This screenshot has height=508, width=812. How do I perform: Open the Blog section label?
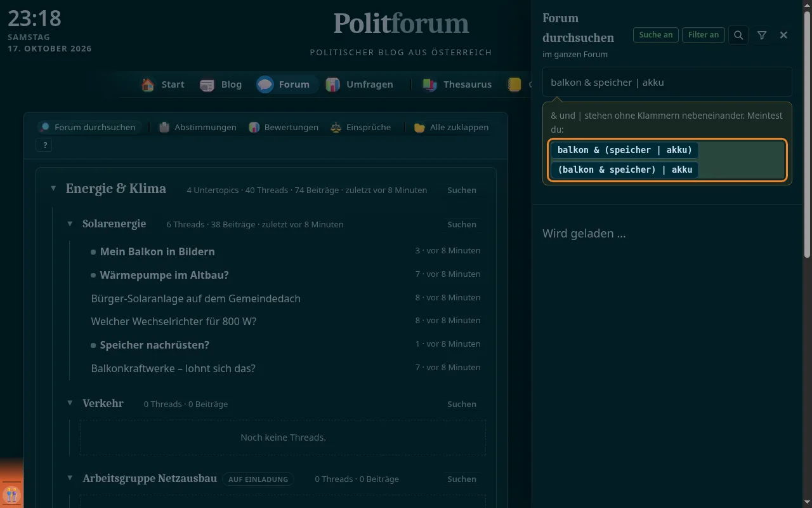coord(232,84)
